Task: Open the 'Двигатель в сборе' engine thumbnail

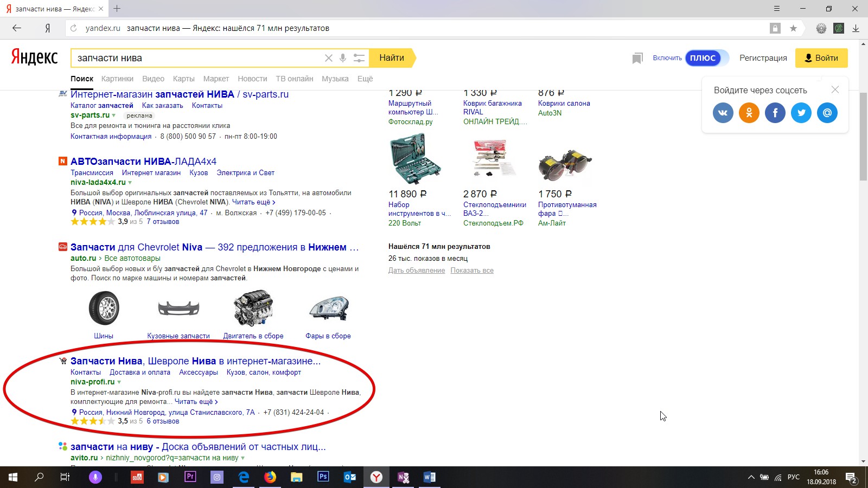Action: (x=253, y=308)
